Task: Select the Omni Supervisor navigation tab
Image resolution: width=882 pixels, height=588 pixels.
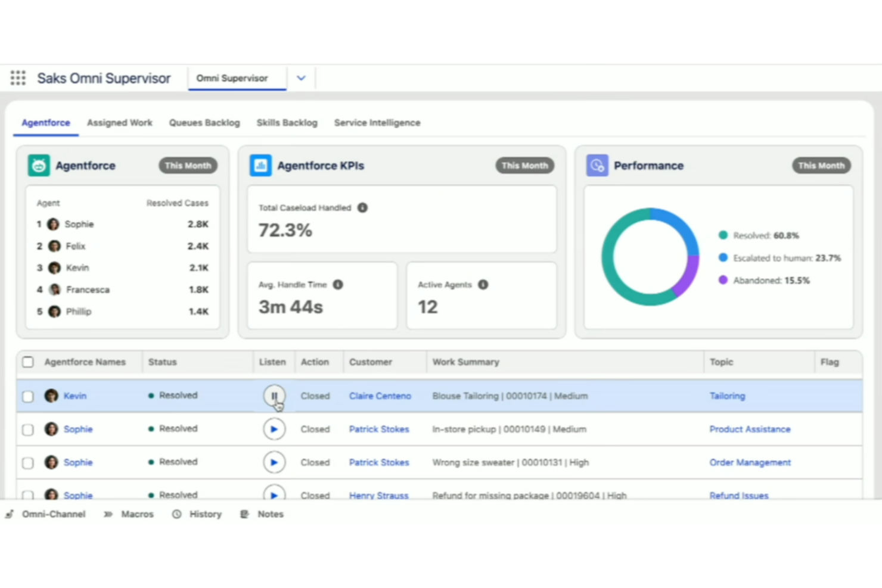Action: [237, 78]
